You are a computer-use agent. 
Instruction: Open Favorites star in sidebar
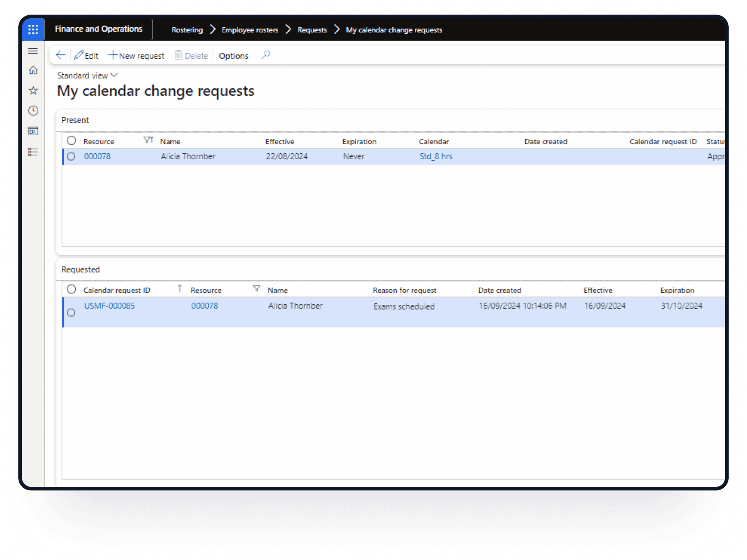[33, 90]
